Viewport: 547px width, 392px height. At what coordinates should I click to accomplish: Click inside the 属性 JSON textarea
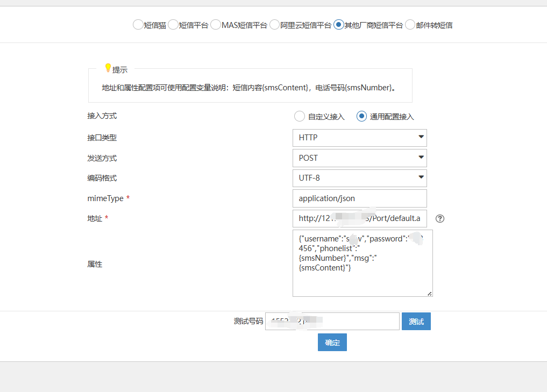pos(363,263)
